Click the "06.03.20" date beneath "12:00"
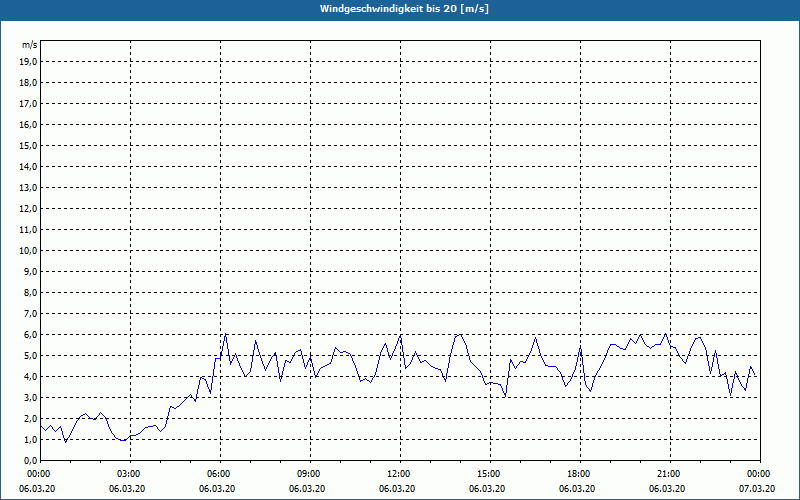The width and height of the screenshot is (800, 500). pos(397,489)
